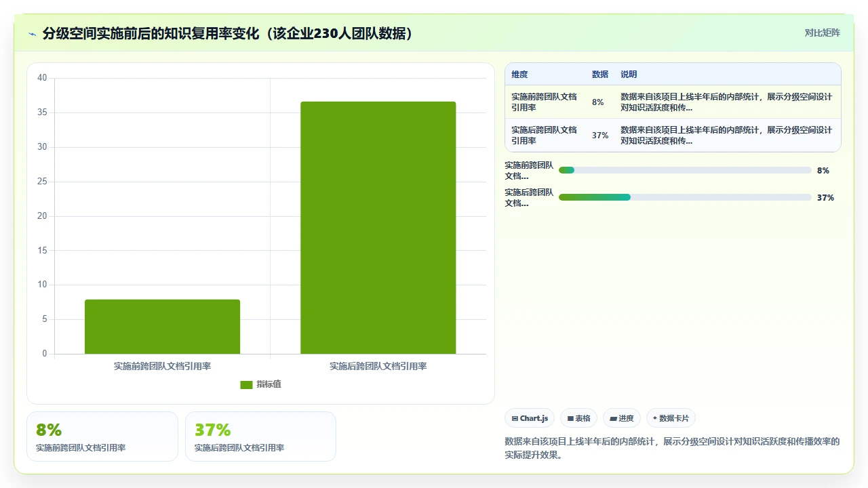Click the 37% progress bar
The width and height of the screenshot is (868, 488).
(x=685, y=197)
